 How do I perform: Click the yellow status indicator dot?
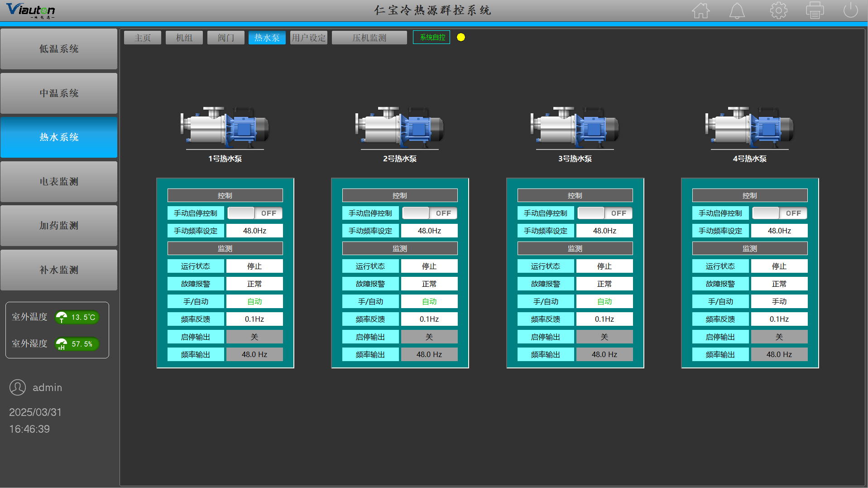click(461, 38)
